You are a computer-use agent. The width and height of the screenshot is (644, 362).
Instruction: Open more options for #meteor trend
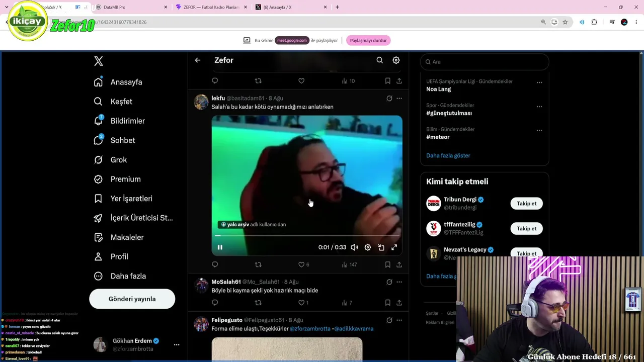[x=539, y=131]
